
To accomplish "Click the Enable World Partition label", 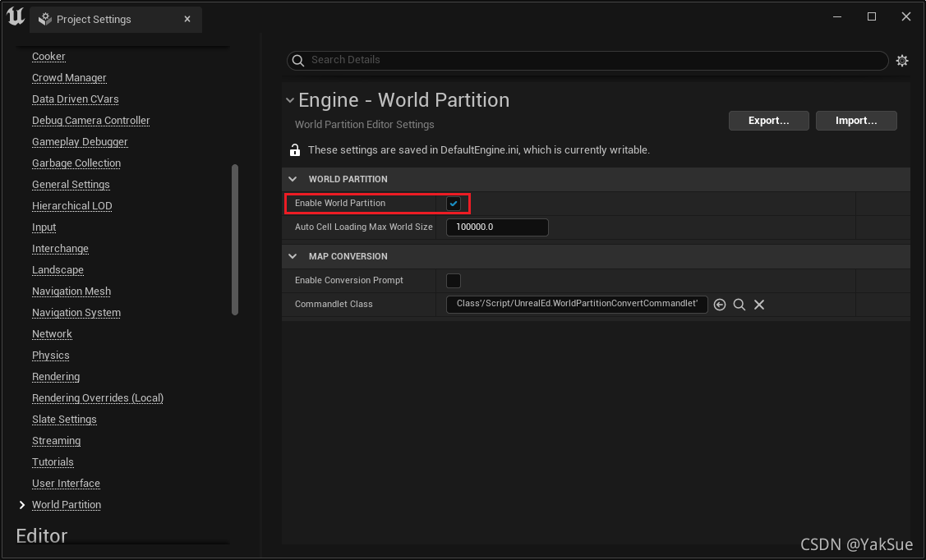I will tap(340, 203).
